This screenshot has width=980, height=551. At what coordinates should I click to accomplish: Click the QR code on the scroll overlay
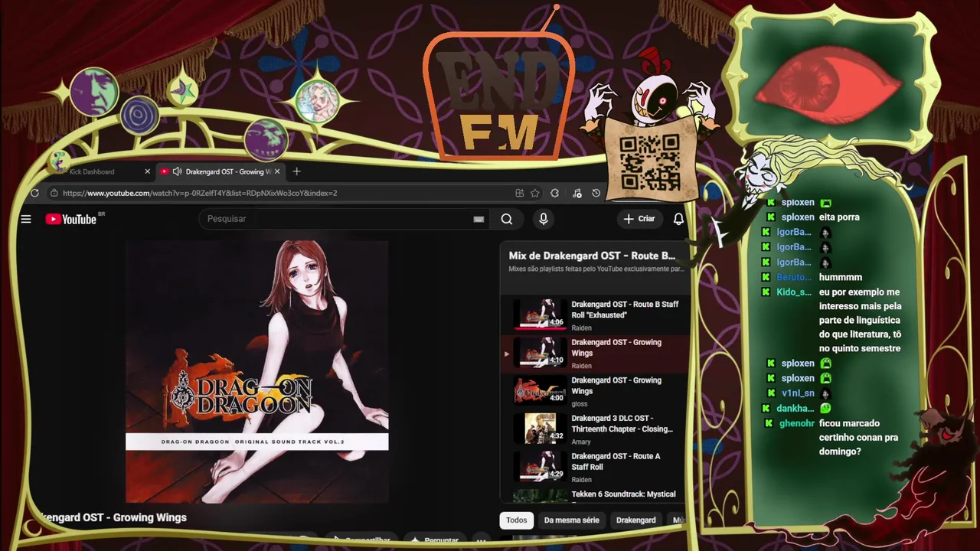tap(649, 161)
